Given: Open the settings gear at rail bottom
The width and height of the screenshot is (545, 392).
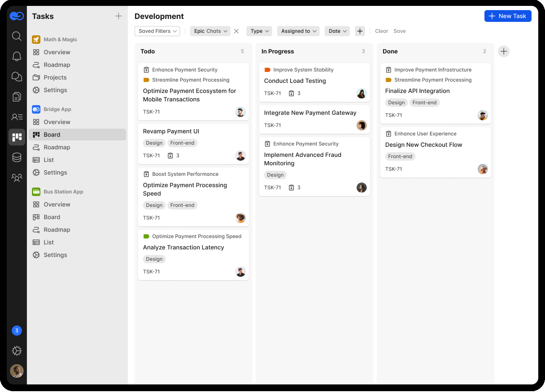Looking at the screenshot, I should [17, 350].
